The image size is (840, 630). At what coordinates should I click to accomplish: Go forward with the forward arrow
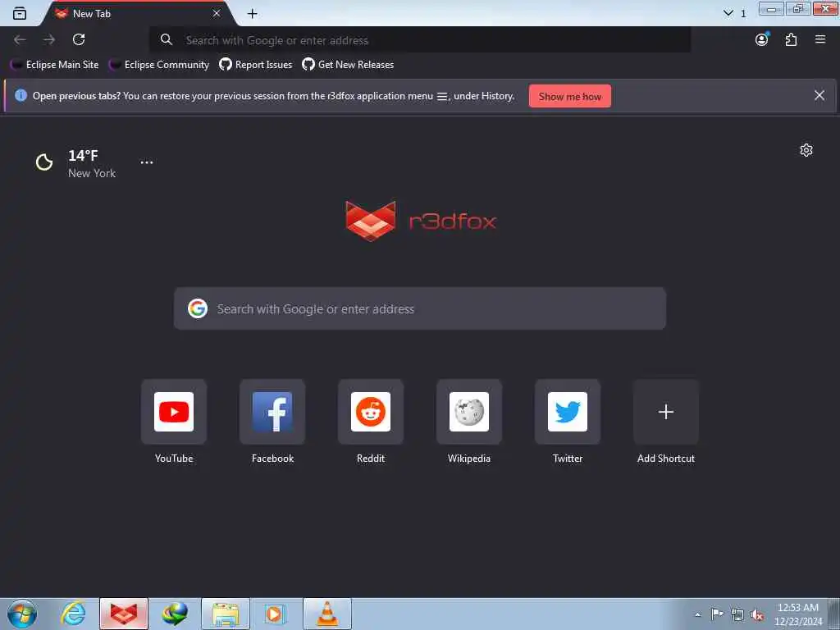pyautogui.click(x=49, y=39)
